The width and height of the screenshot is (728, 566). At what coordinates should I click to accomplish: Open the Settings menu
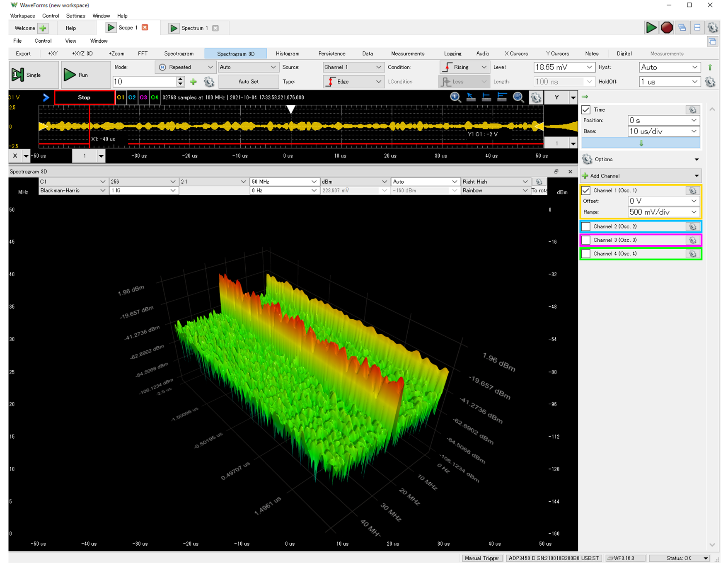click(x=75, y=16)
